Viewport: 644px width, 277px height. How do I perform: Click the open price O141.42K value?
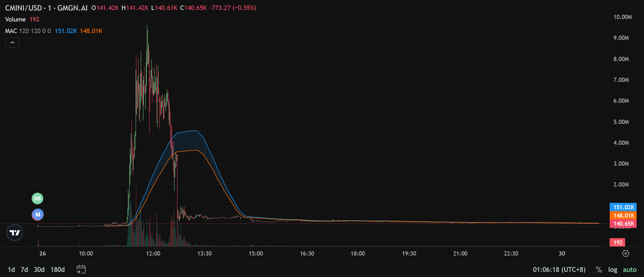point(106,8)
